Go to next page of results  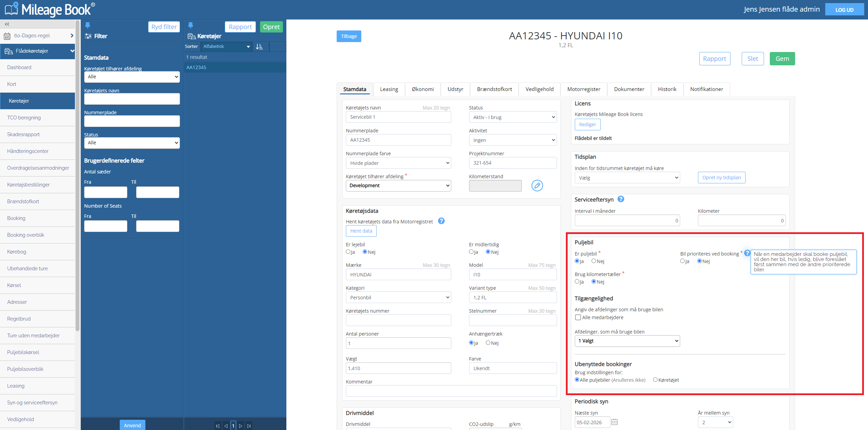click(241, 426)
